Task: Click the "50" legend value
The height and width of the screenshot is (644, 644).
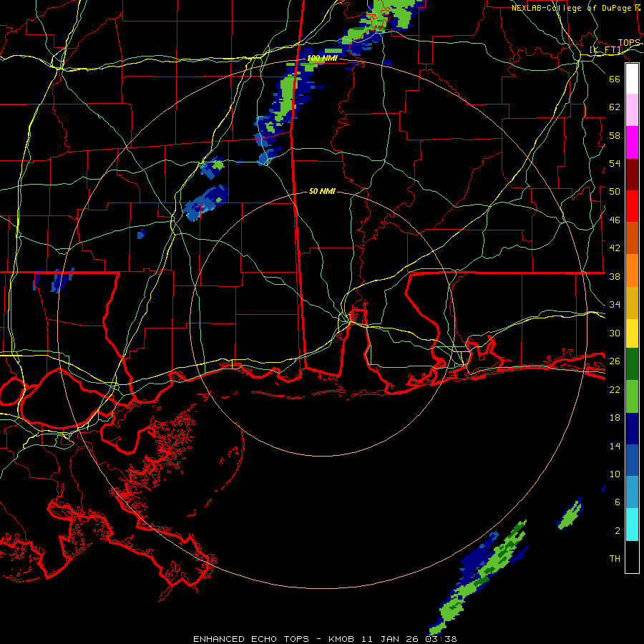Action: (615, 191)
